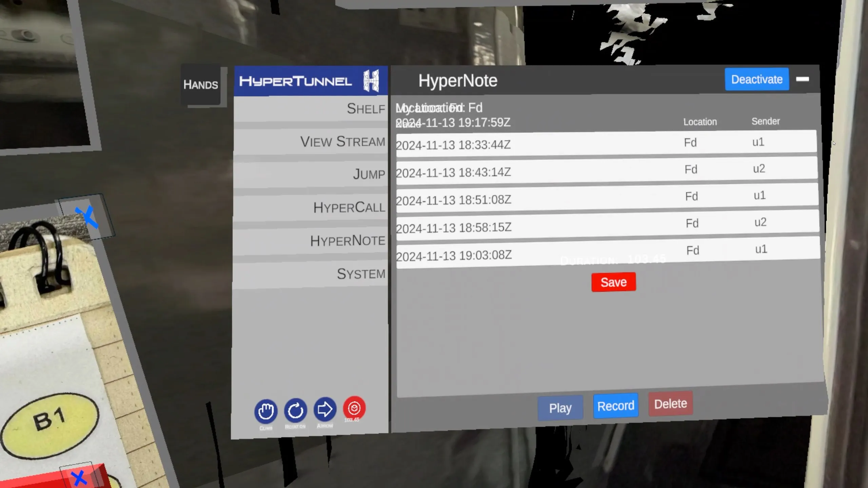Click the red Save button
Viewport: 868px width, 488px height.
[613, 282]
